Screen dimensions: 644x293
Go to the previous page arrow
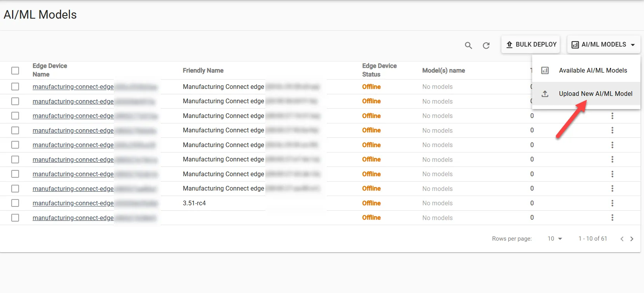tap(622, 239)
